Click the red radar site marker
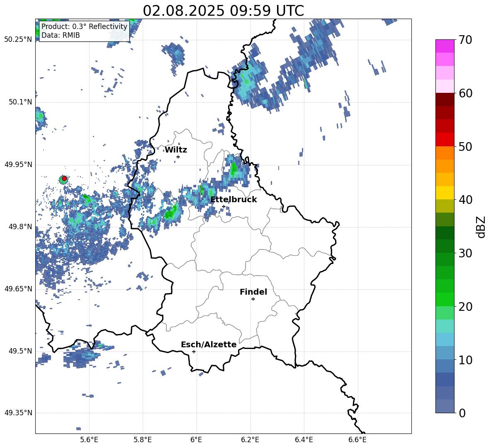Viewport: 491px width, 448px height. 64,179
